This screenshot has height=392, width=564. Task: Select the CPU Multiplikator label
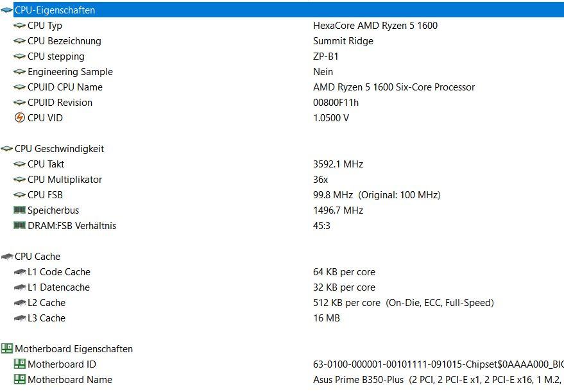click(x=65, y=180)
